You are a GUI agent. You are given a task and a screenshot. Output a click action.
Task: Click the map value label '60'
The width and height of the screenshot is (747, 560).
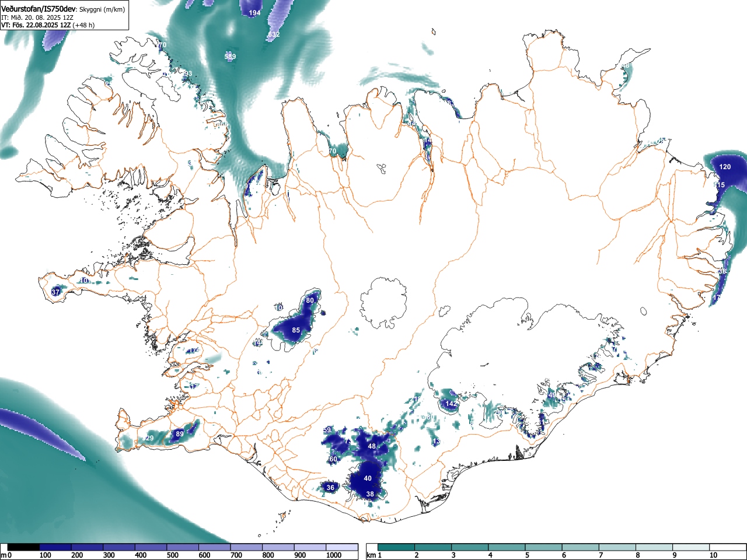click(333, 459)
